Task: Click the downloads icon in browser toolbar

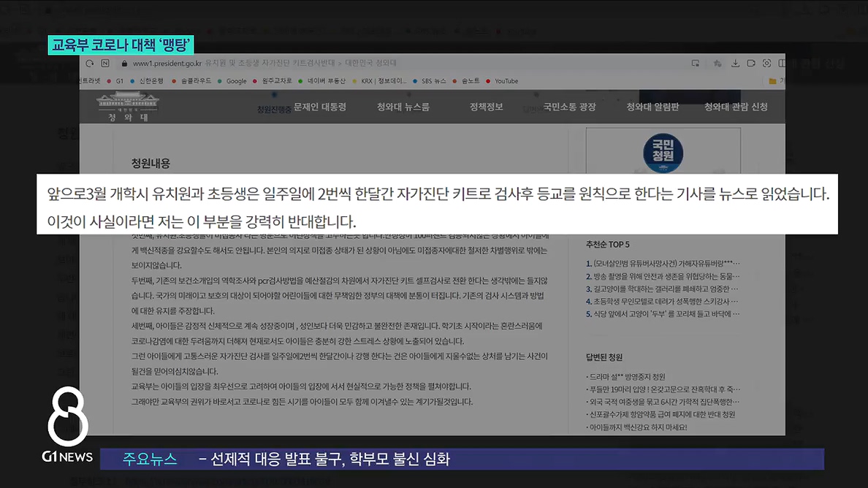Action: [x=735, y=64]
